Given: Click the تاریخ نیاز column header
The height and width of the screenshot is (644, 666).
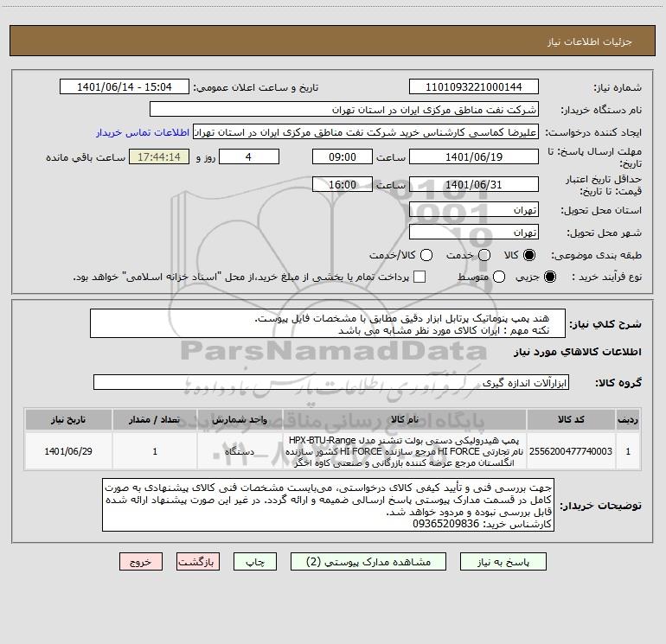Looking at the screenshot, I should pos(68,419).
